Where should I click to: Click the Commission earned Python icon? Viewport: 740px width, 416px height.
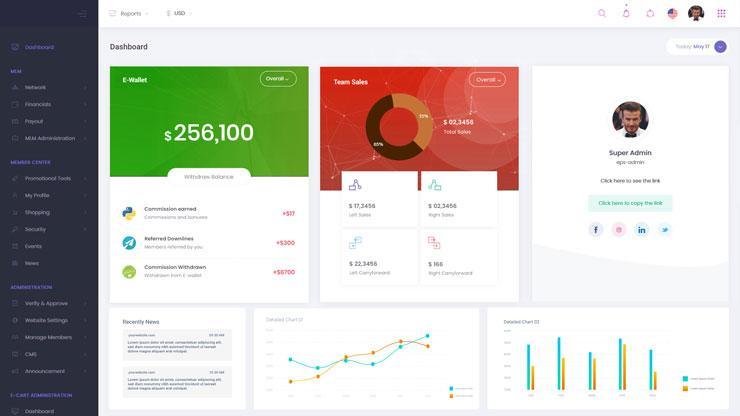129,213
